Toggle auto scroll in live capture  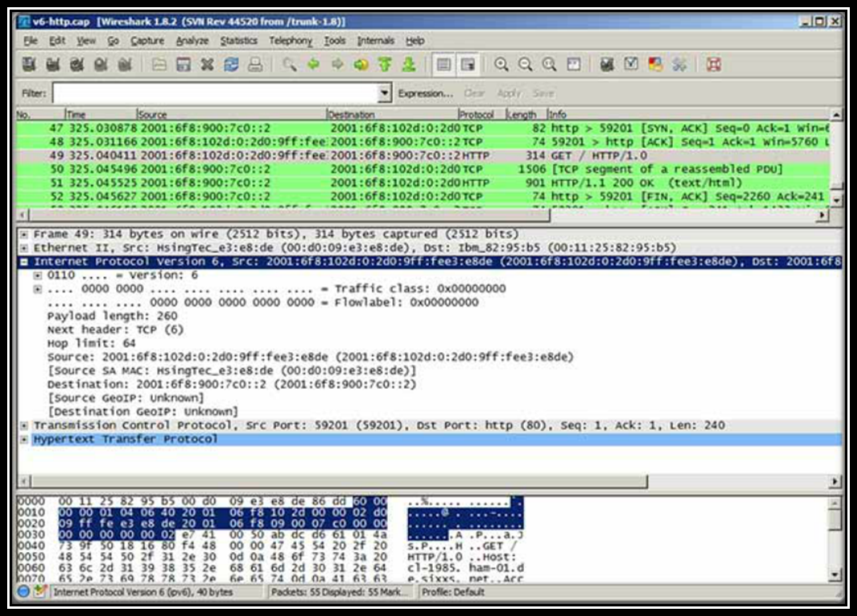pos(468,66)
